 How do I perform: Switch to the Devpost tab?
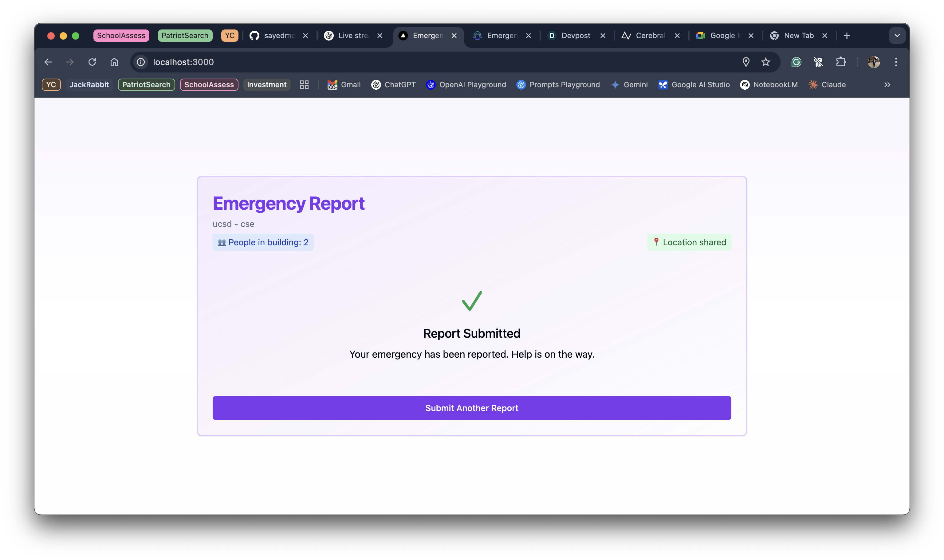coord(575,36)
